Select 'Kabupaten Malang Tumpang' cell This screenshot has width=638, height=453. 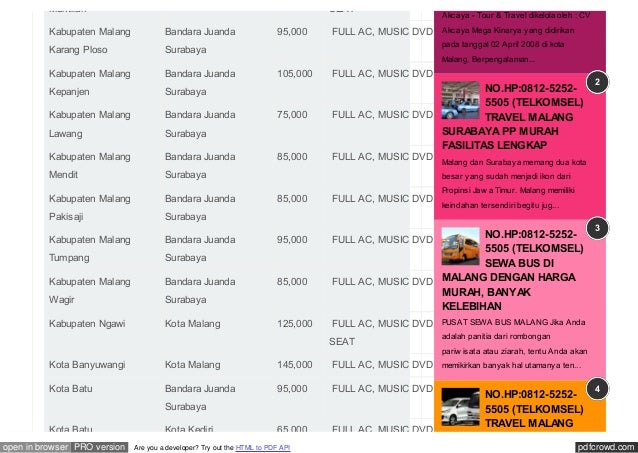click(90, 249)
